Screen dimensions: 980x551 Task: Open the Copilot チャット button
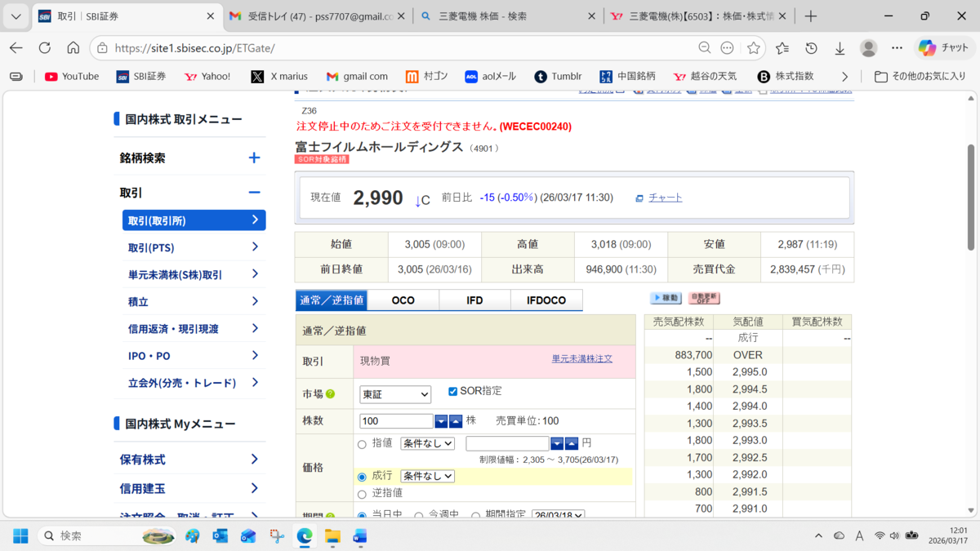pos(943,48)
